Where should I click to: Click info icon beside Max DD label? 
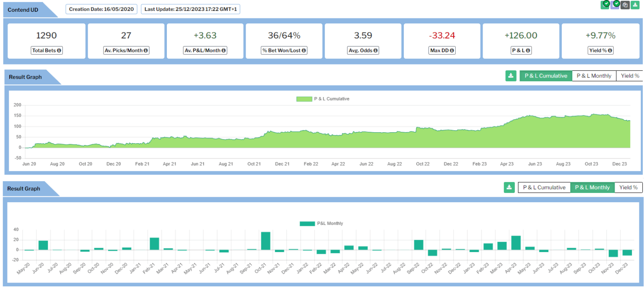pyautogui.click(x=452, y=51)
